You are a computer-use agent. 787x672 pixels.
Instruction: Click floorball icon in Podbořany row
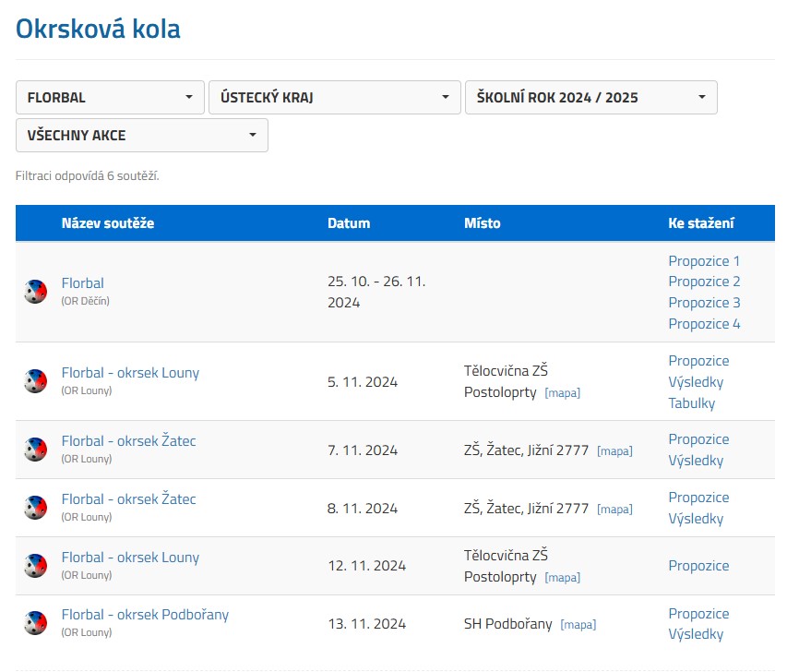35,623
